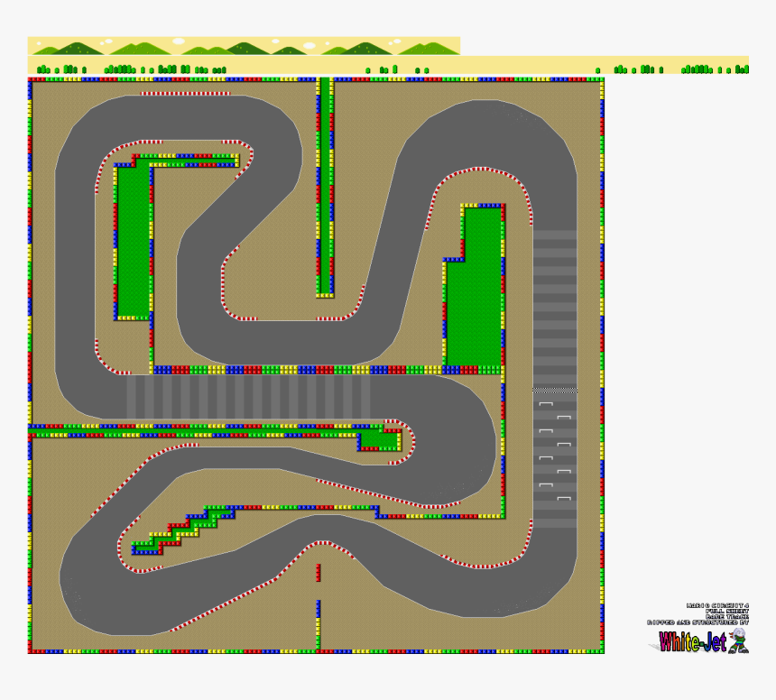Click the checkered finish line on the track
Image resolution: width=776 pixels, height=700 pixels.
pyautogui.click(x=555, y=391)
